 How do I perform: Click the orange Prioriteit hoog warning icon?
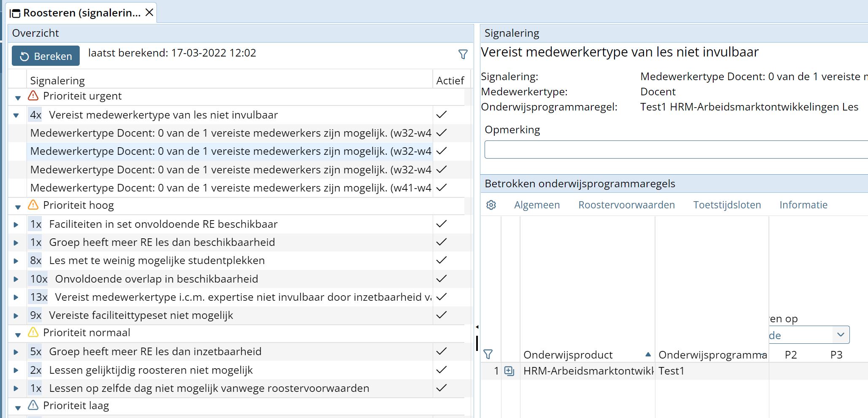pyautogui.click(x=33, y=205)
